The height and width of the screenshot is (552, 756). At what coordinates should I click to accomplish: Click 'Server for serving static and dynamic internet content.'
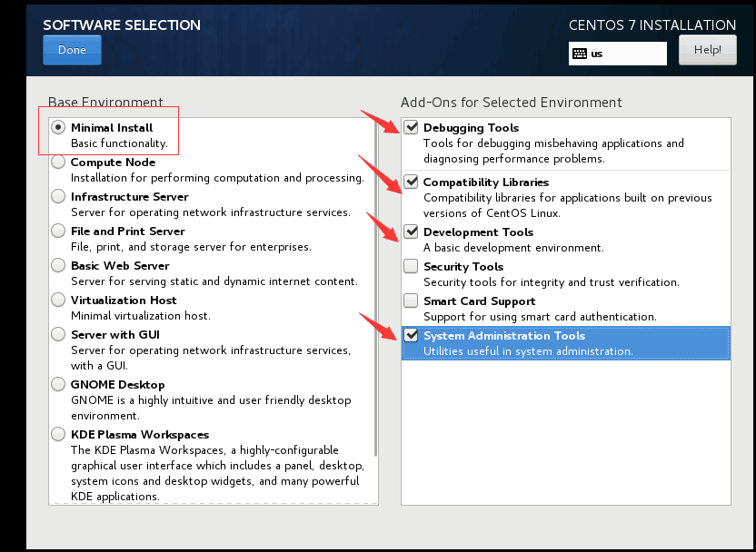coord(214,281)
